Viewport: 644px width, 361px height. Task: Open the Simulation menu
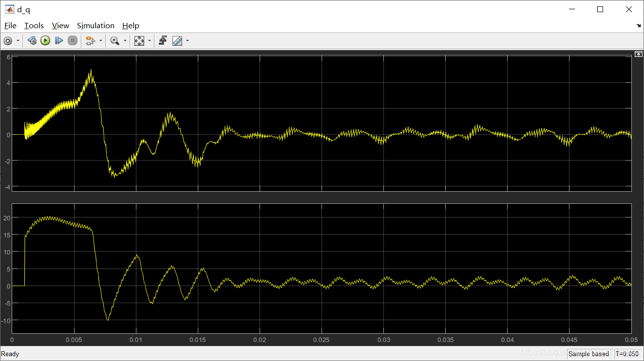(95, 26)
